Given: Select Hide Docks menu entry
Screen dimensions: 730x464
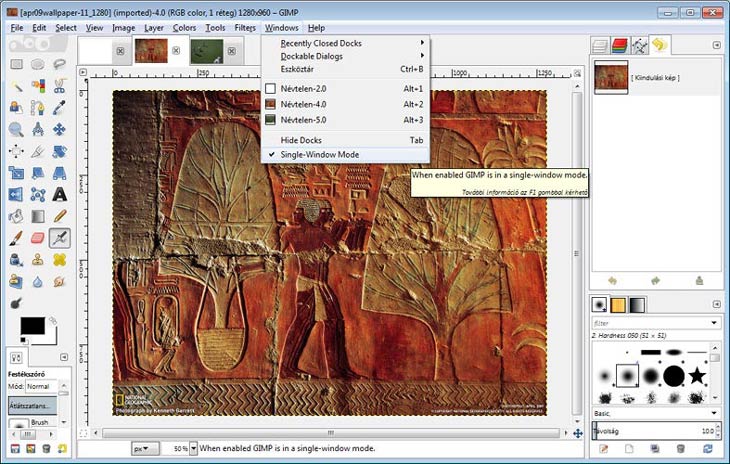Looking at the screenshot, I should [x=301, y=140].
